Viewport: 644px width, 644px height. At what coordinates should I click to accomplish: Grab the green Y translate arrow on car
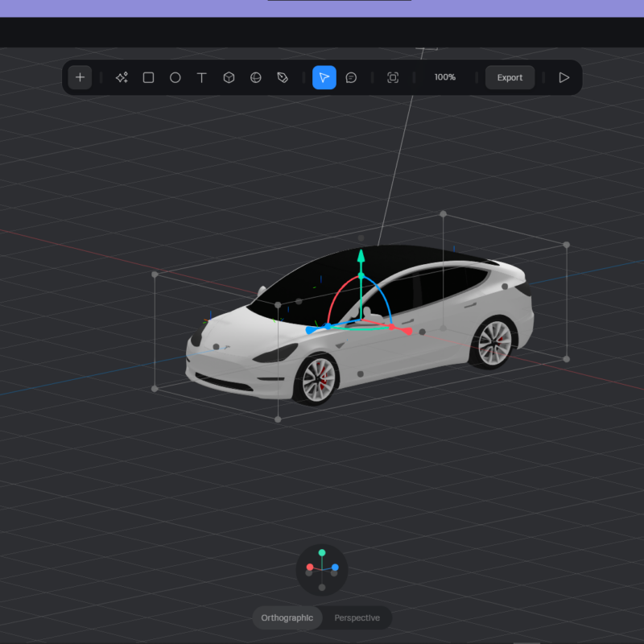click(x=361, y=256)
